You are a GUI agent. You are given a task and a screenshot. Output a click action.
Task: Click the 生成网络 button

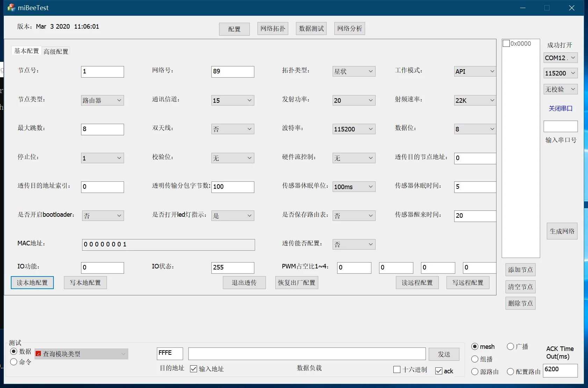pos(562,231)
